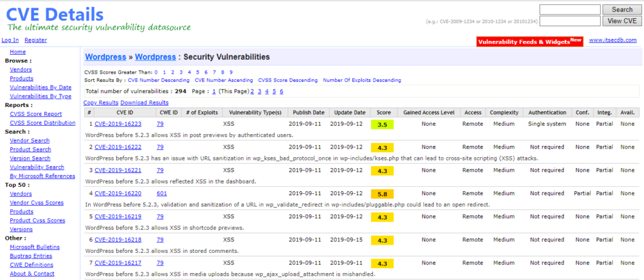
Task: Filter CVSS scores greater than 9
Action: click(x=231, y=72)
